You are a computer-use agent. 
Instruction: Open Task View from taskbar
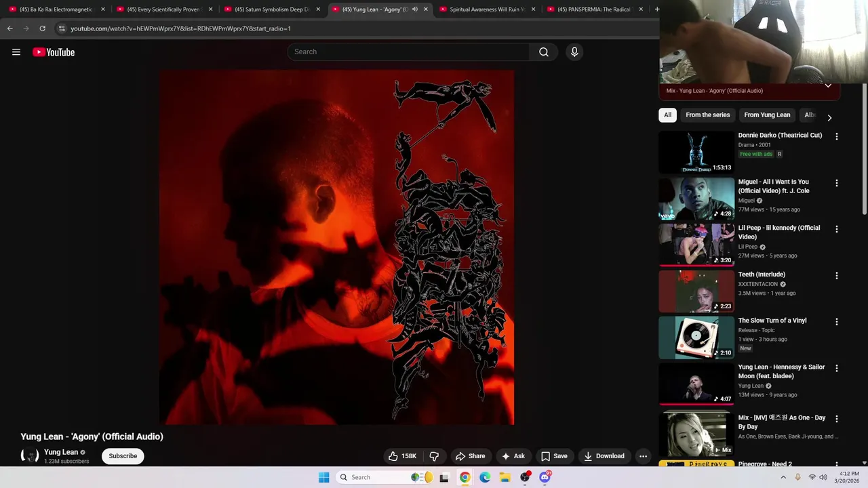coord(444,477)
